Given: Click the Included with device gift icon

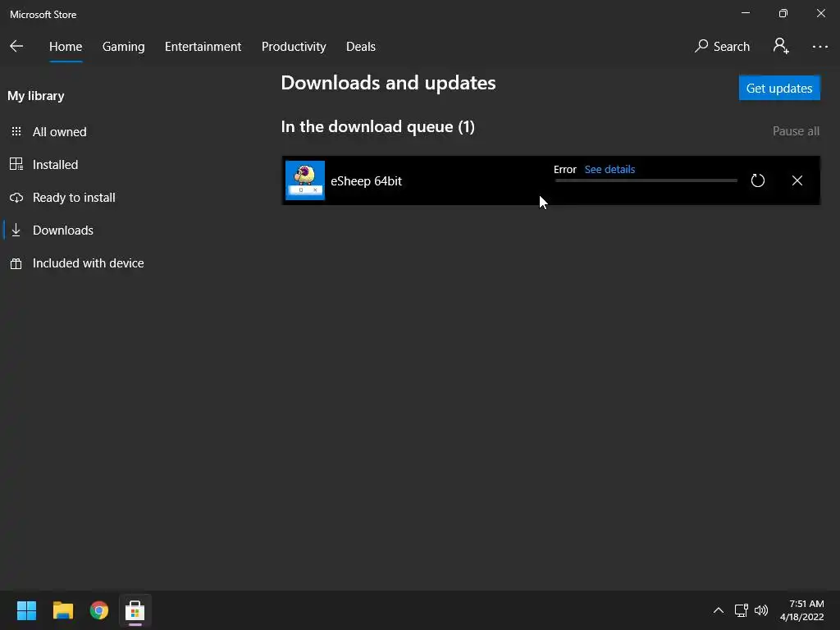Looking at the screenshot, I should pos(16,263).
